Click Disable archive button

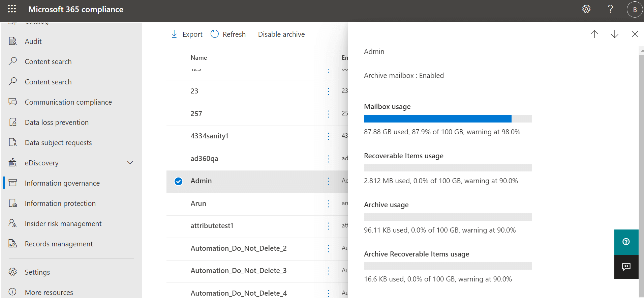(x=281, y=34)
